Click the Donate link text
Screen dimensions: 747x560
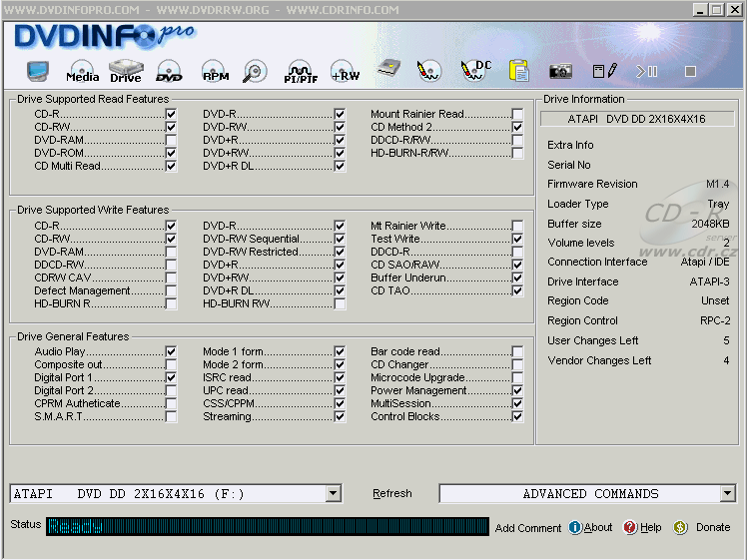pyautogui.click(x=713, y=527)
